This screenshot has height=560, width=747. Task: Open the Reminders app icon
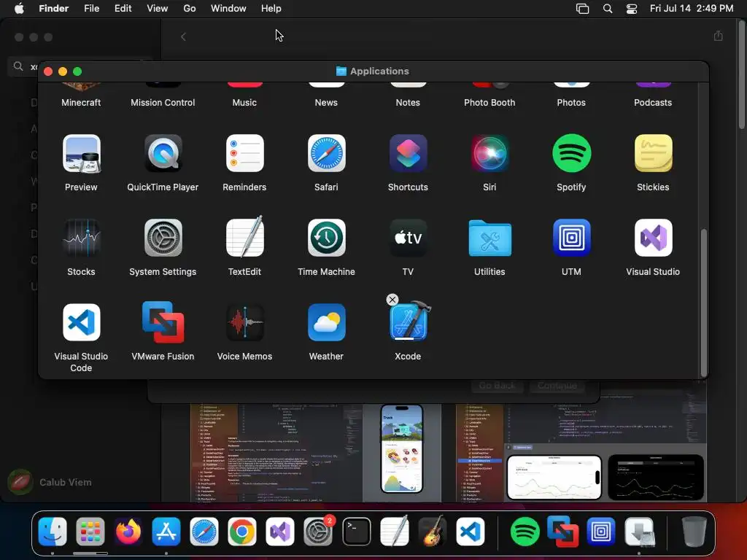[245, 153]
